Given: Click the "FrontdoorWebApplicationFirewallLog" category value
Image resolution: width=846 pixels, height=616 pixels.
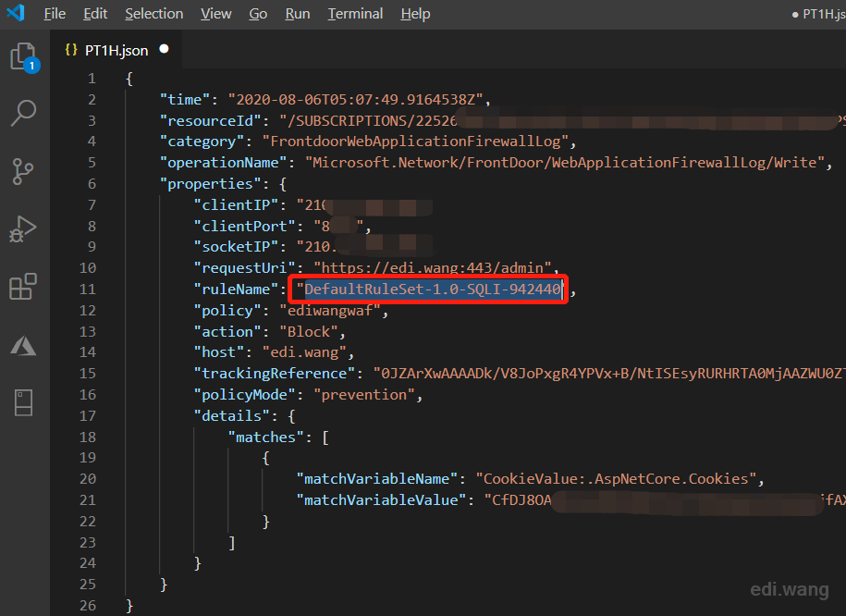Looking at the screenshot, I should (415, 142).
